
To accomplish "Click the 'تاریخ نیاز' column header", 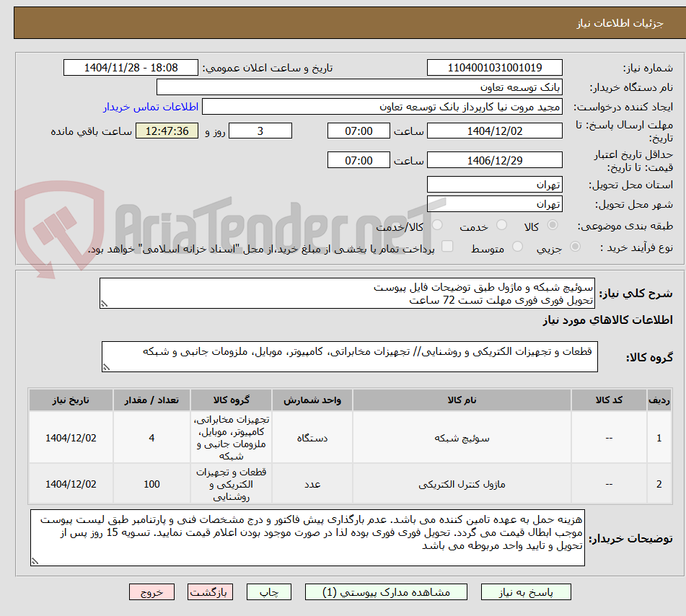I will (x=71, y=400).
